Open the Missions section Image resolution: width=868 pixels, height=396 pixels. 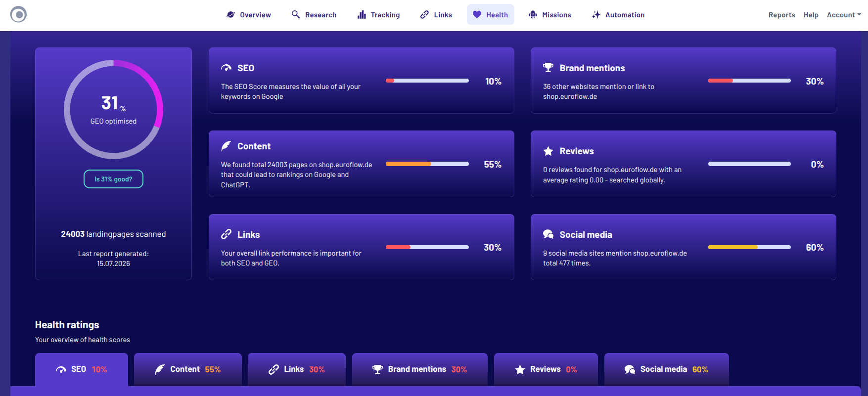[x=550, y=15]
